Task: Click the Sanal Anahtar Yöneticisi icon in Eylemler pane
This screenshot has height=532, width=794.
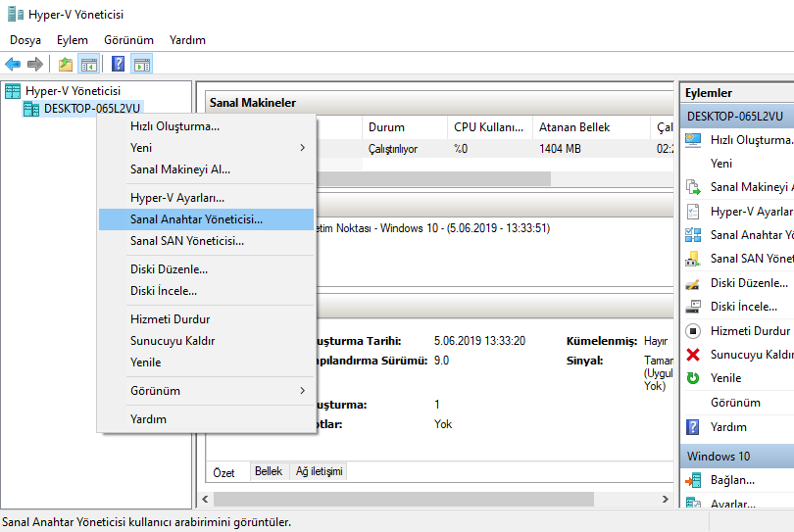Action: [693, 235]
